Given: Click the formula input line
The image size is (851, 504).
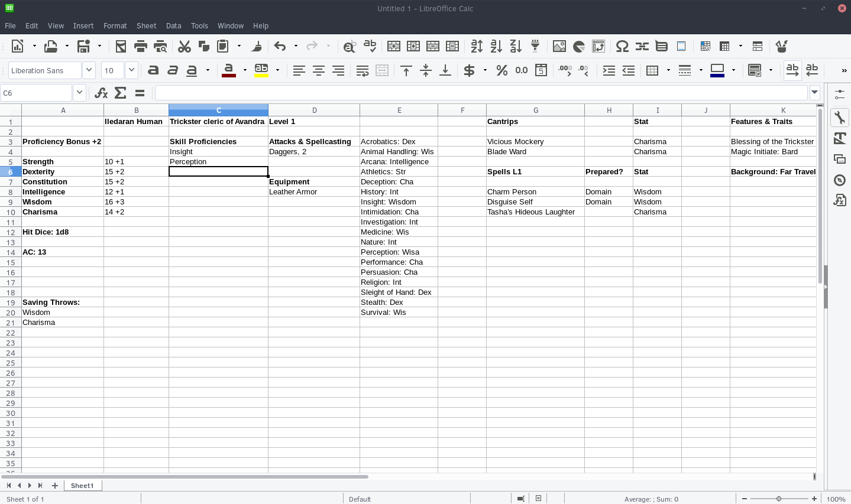Looking at the screenshot, I should (481, 93).
